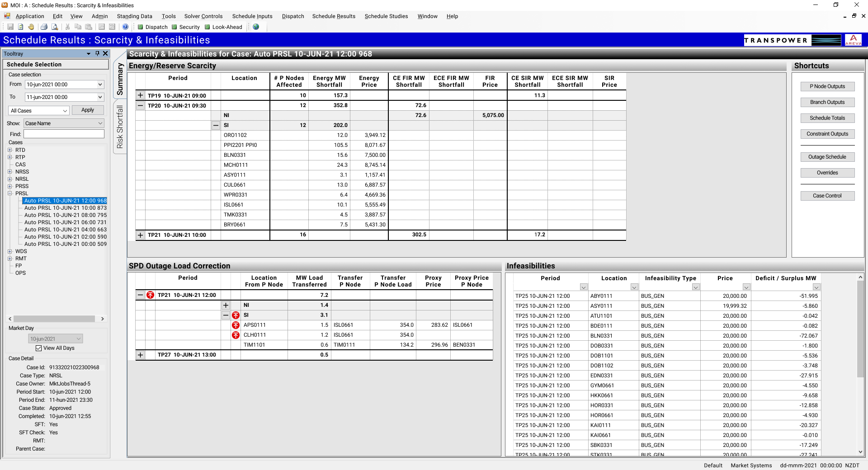Open the Solver Controls menu
868x470 pixels.
(x=203, y=16)
